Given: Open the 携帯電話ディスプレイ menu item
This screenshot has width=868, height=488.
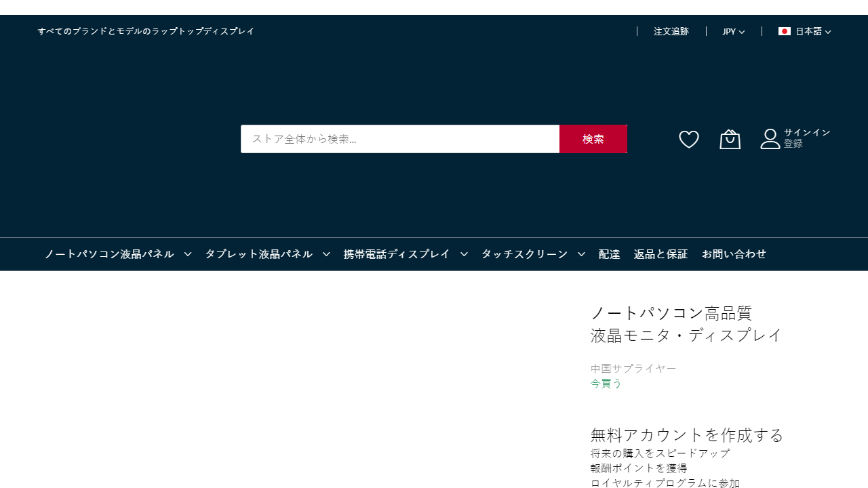Looking at the screenshot, I should point(397,254).
